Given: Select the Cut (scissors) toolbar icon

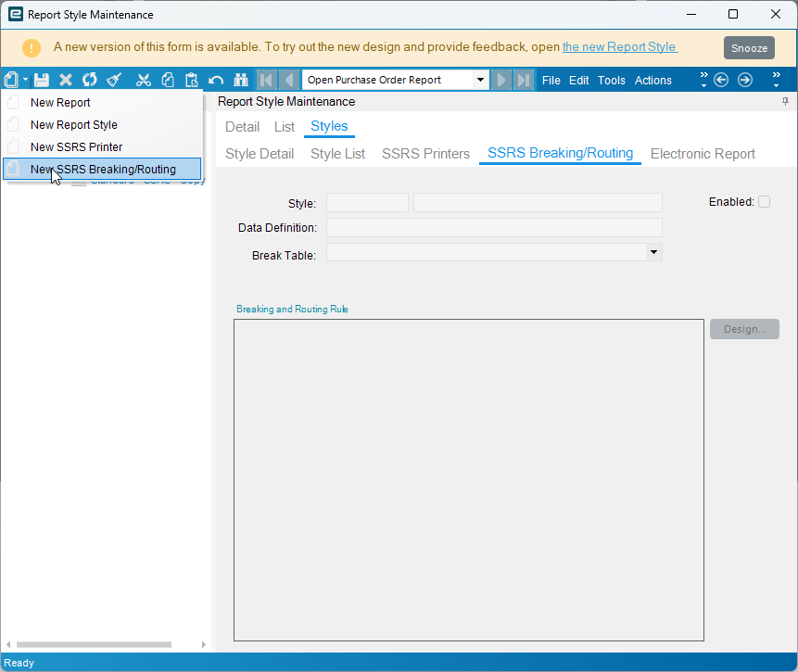Looking at the screenshot, I should tap(144, 80).
